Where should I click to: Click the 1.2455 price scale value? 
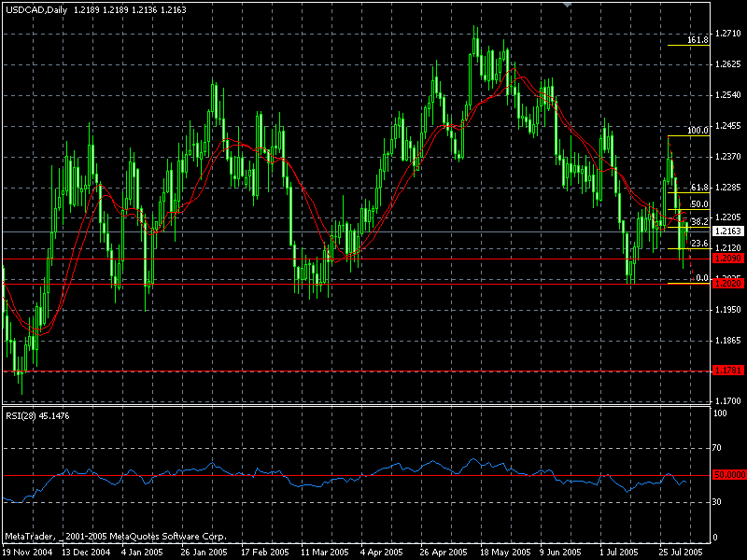[728, 126]
